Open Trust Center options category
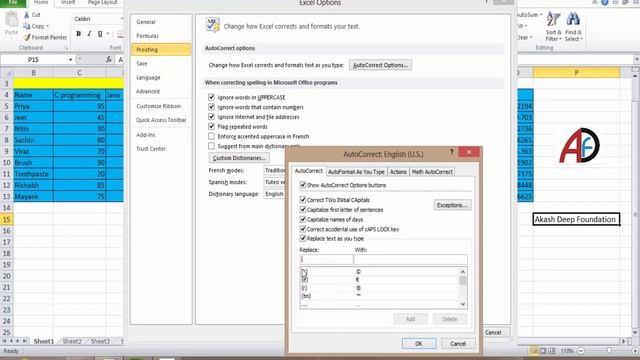 pos(161,149)
